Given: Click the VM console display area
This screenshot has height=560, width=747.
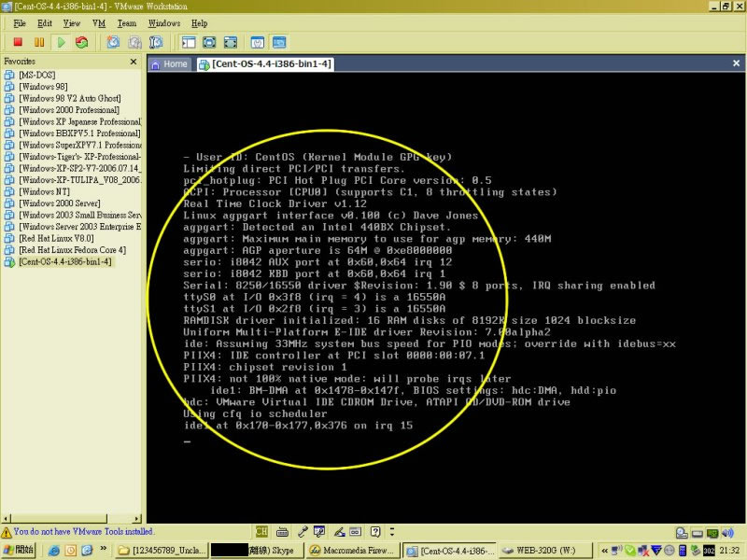Looking at the screenshot, I should click(446, 298).
